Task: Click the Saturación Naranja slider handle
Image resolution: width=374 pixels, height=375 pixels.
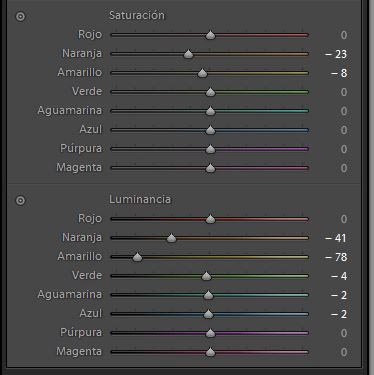Action: (188, 54)
